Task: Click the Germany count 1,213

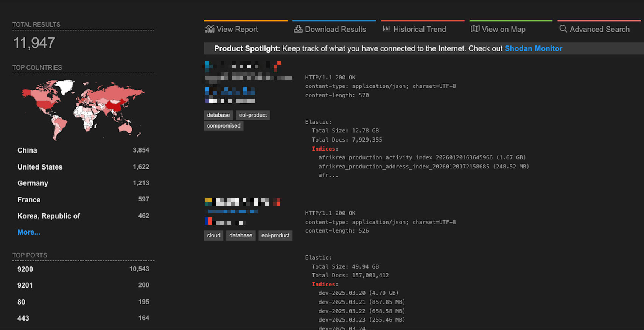Action: coord(141,183)
